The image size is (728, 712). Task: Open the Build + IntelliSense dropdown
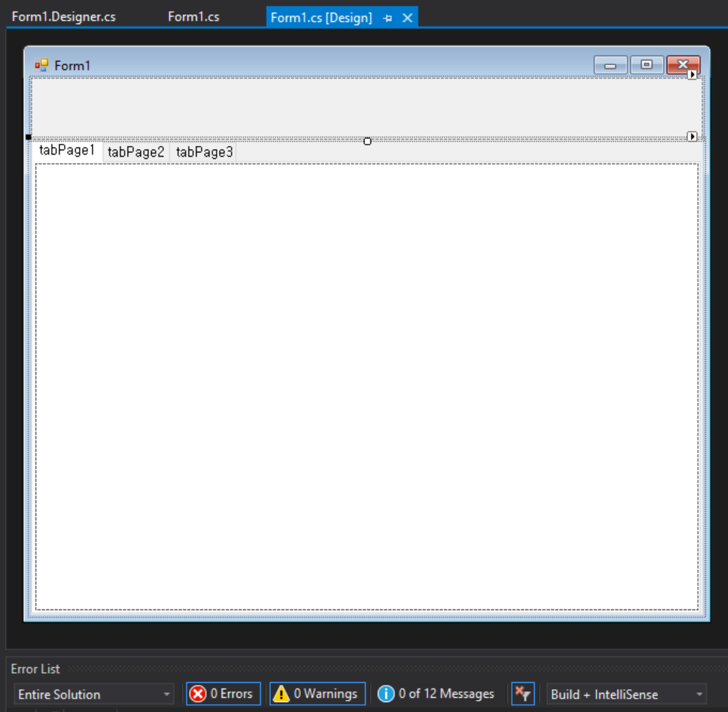pos(626,694)
